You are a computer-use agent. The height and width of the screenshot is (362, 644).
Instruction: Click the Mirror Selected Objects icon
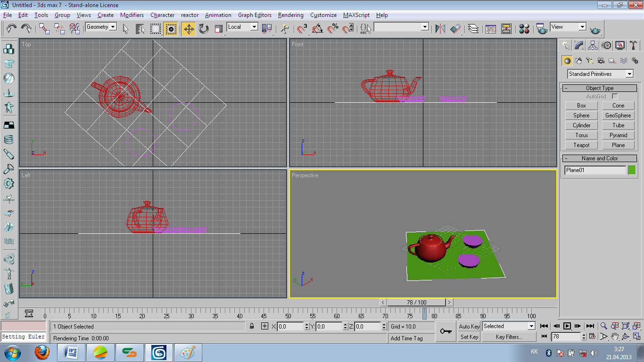[x=440, y=29]
